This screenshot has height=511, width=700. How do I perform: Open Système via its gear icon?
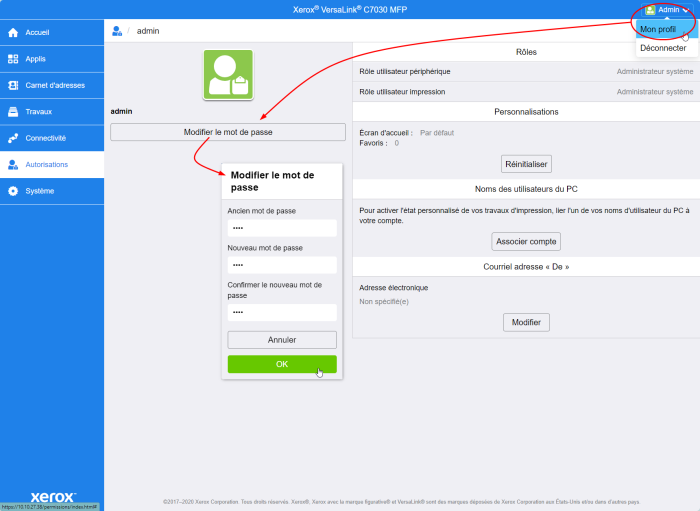coord(13,191)
